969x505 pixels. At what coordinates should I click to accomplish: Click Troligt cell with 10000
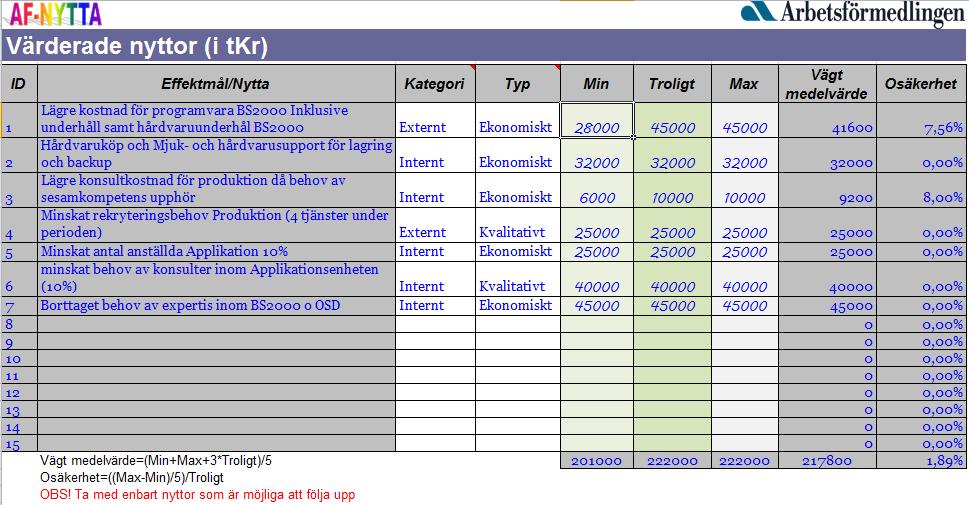coord(672,190)
